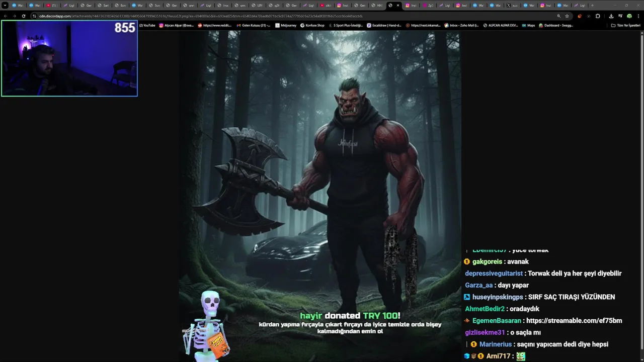Switch to the 2p3 tab
Screen dimensions: 644x362
(428, 5)
